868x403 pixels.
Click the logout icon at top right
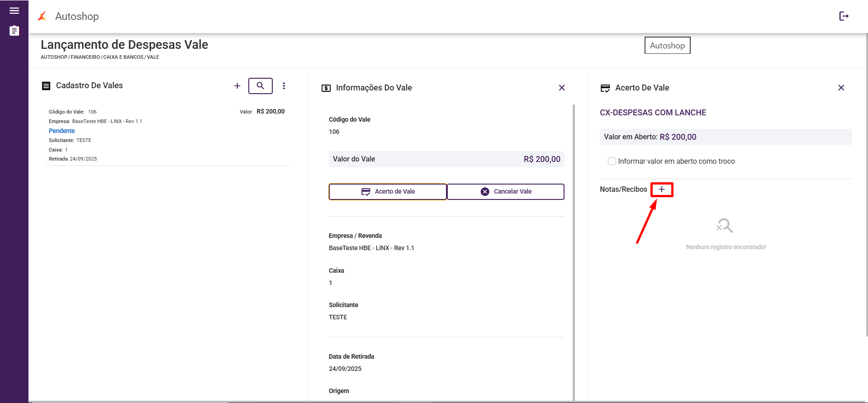[844, 16]
